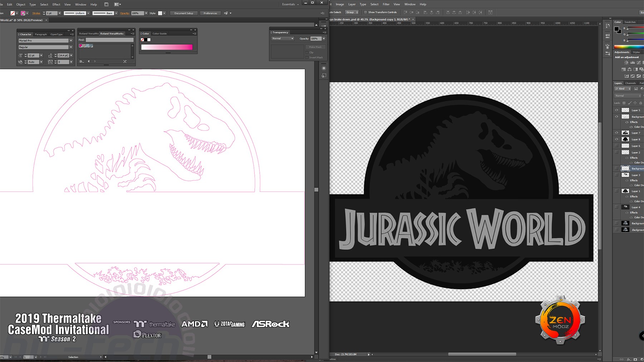Click Auto-Align Layers icon
Viewport: 644px width, 362px height.
(x=491, y=12)
